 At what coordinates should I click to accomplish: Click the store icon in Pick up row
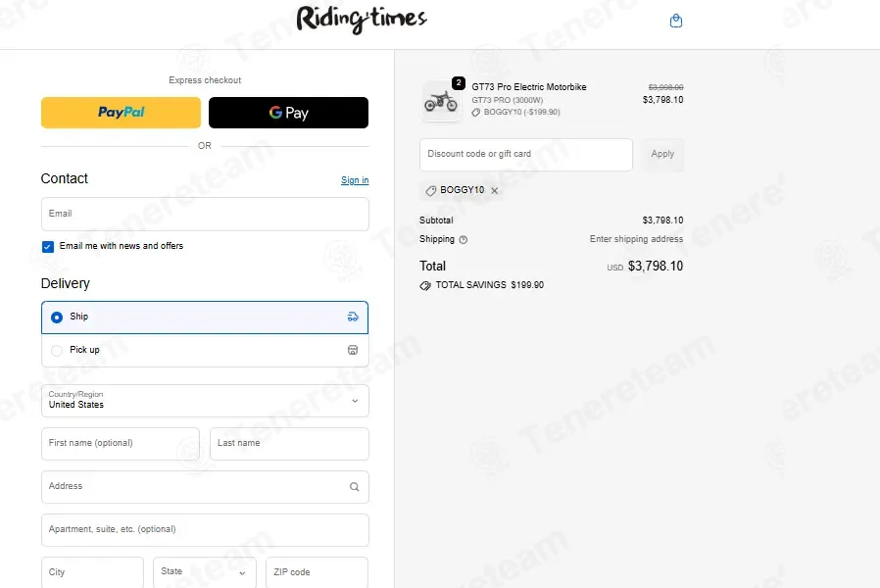click(353, 350)
